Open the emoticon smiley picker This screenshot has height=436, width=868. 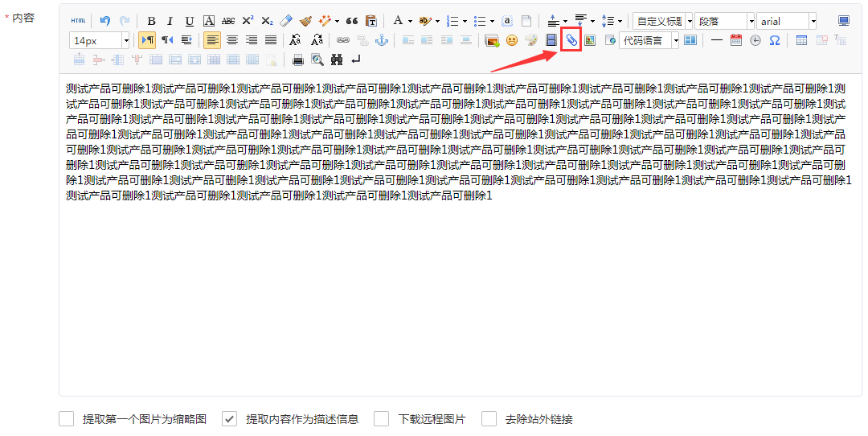pos(511,40)
